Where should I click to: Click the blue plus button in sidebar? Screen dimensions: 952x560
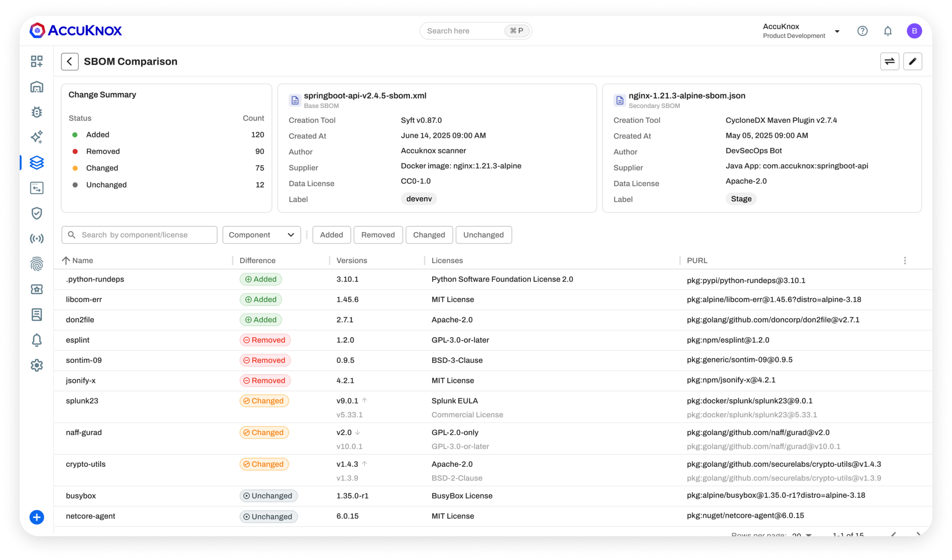point(37,517)
